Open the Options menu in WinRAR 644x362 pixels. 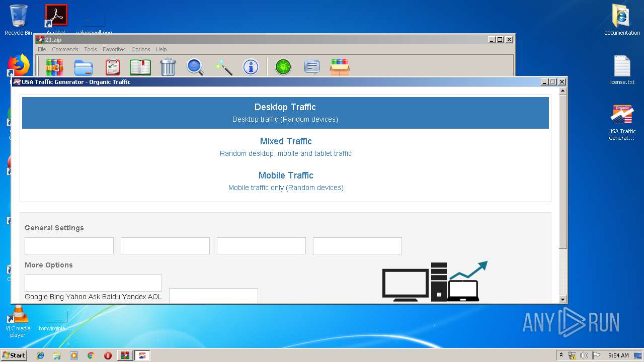coord(141,49)
